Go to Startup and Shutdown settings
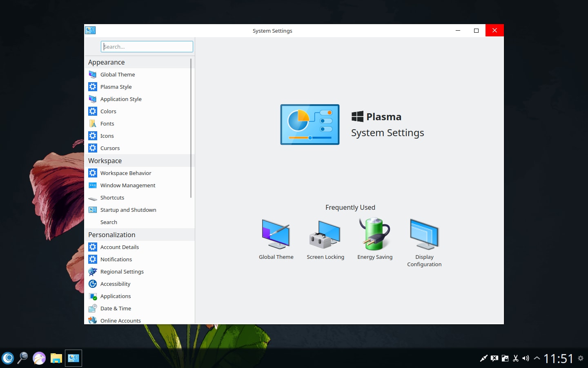 tap(128, 210)
